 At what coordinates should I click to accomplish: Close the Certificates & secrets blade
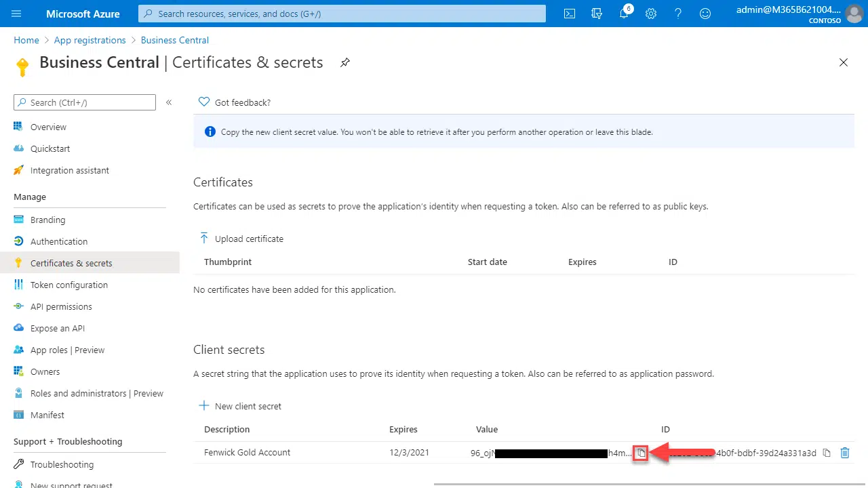click(844, 62)
